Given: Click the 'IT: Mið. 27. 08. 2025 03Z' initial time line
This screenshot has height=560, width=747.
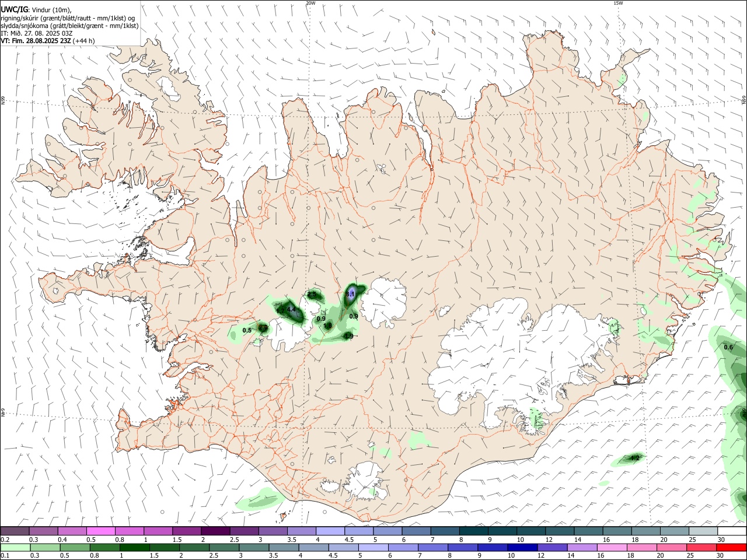Looking at the screenshot, I should click(37, 33).
